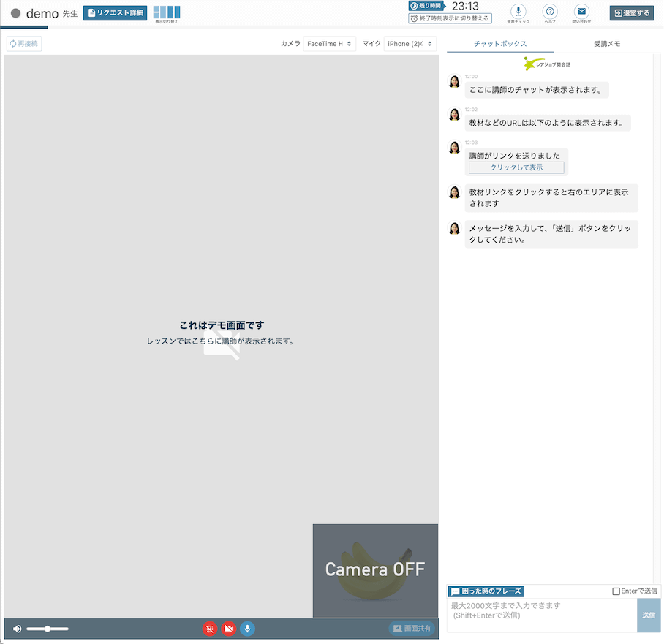Toggle the red camera off button
Screen dimensions: 664x644
[x=229, y=629]
